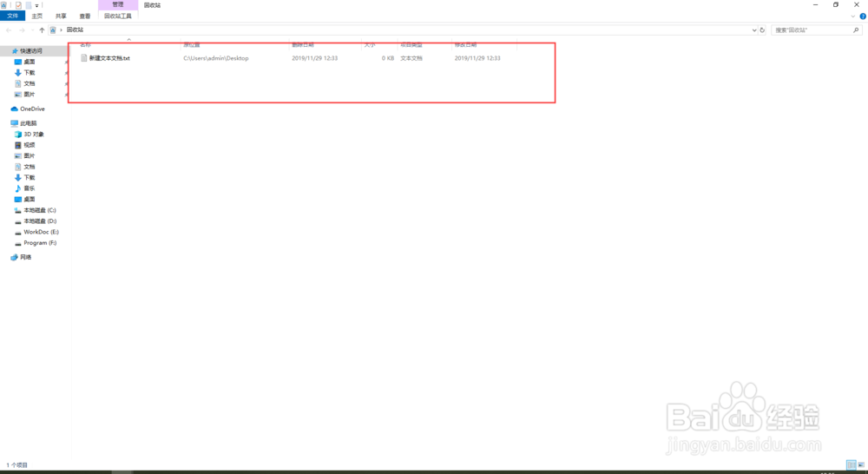Switch to details view icon in status bar
This screenshot has height=474, width=868.
(x=851, y=465)
